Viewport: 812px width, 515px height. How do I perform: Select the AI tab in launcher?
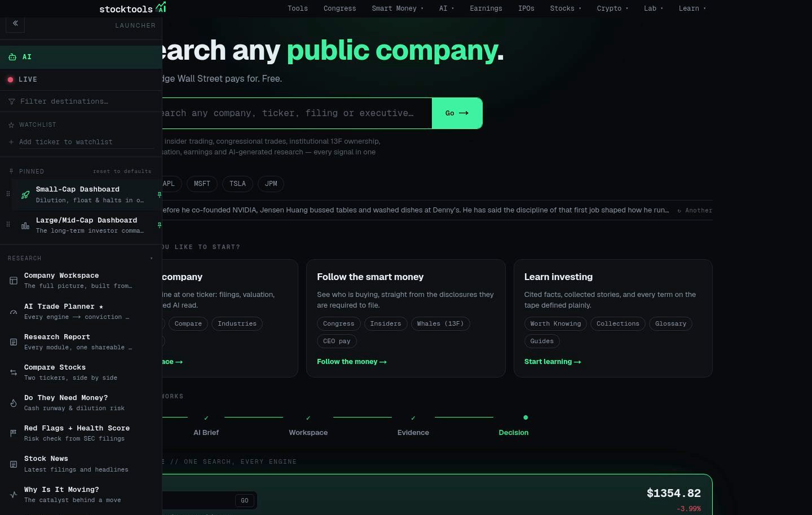(x=81, y=57)
